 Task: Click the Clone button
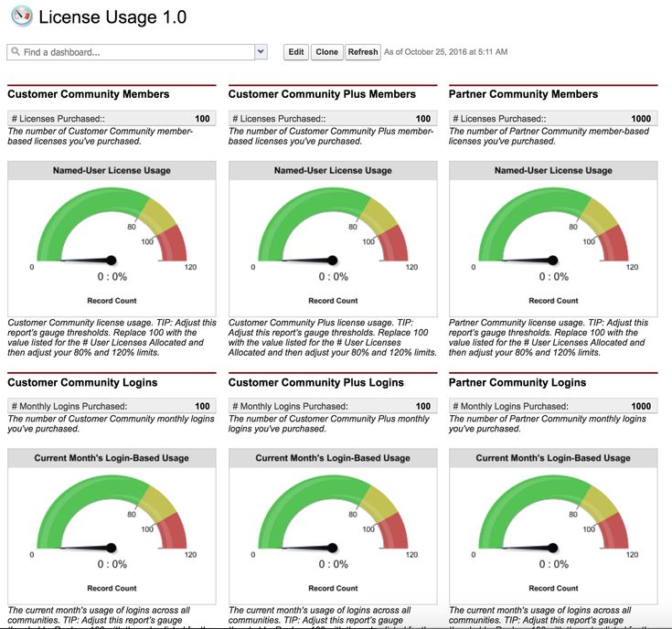click(327, 52)
